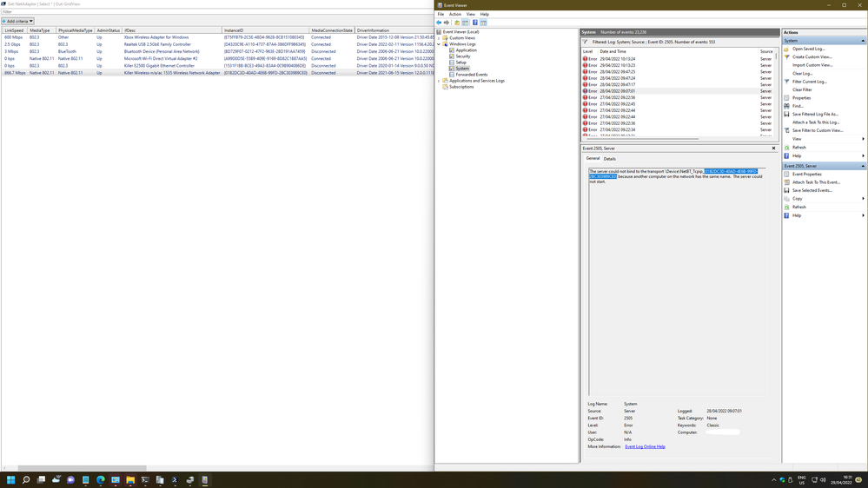Go back with Event Viewer toolbar arrow
This screenshot has height=488, width=868.
point(439,23)
